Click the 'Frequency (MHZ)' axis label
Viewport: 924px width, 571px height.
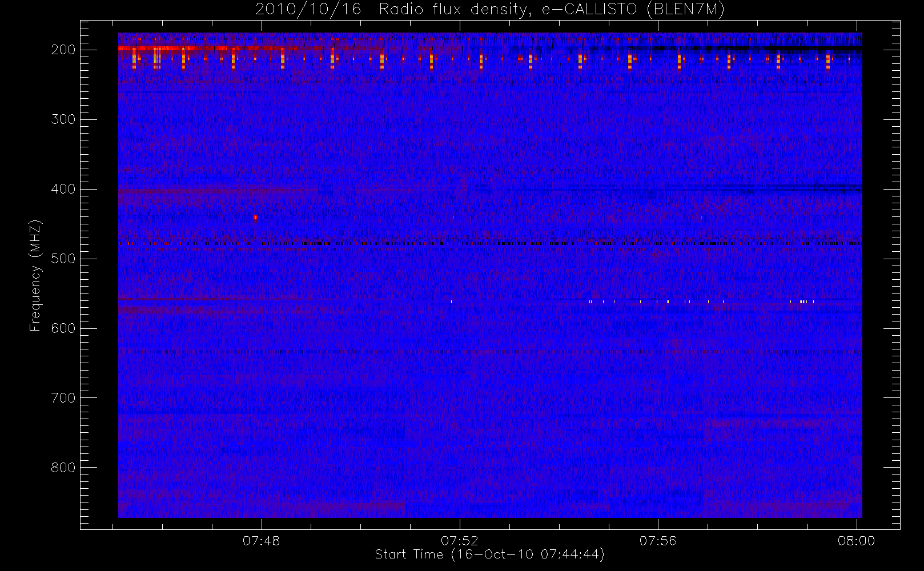[35, 275]
